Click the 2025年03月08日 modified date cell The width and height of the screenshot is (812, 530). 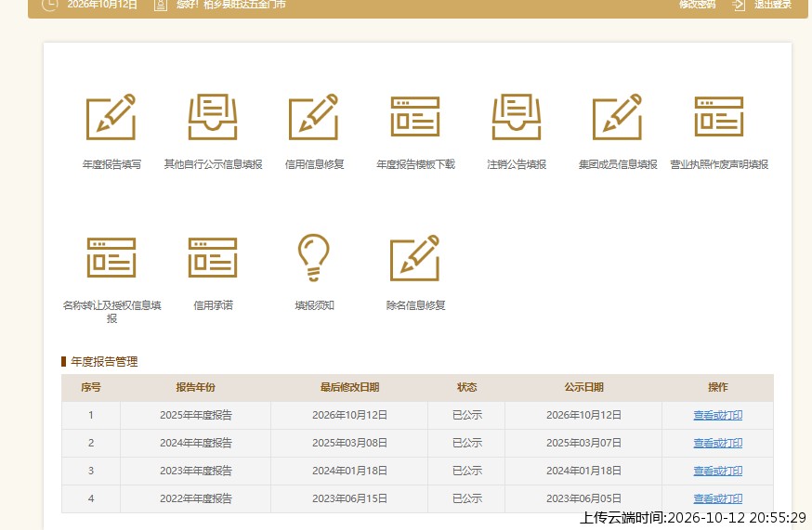coord(349,443)
